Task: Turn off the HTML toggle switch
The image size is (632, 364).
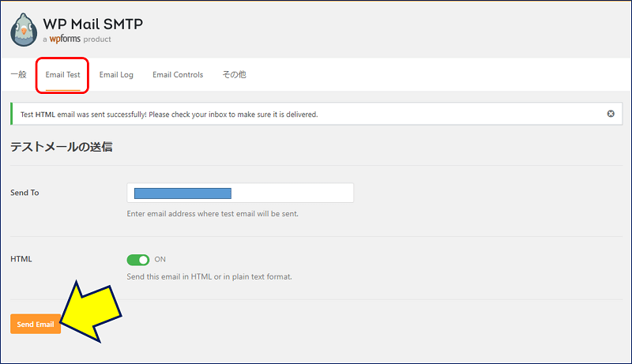Action: click(x=137, y=260)
